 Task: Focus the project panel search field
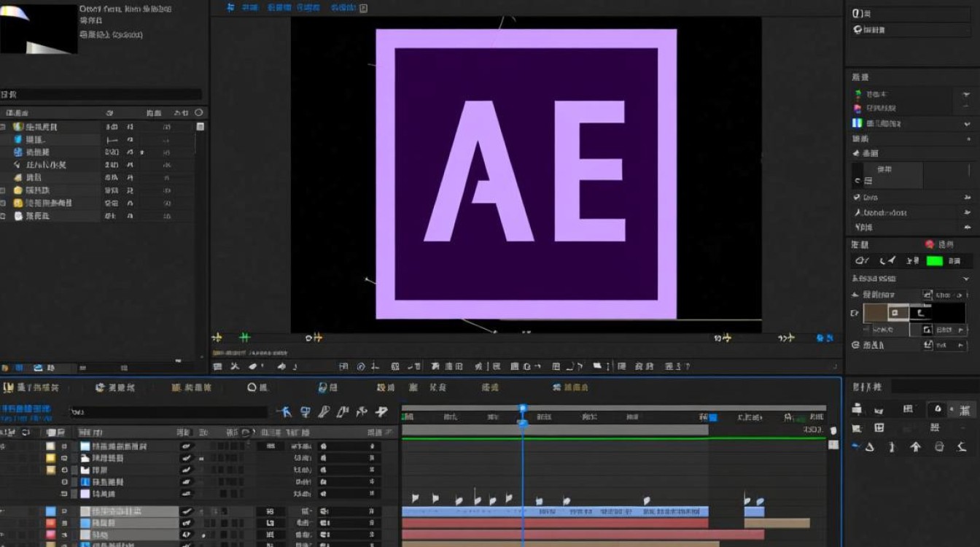(x=102, y=94)
